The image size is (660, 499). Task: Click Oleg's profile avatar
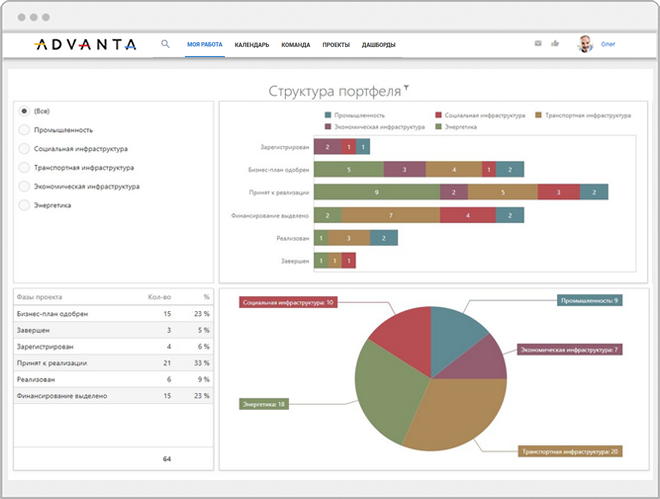pyautogui.click(x=585, y=44)
